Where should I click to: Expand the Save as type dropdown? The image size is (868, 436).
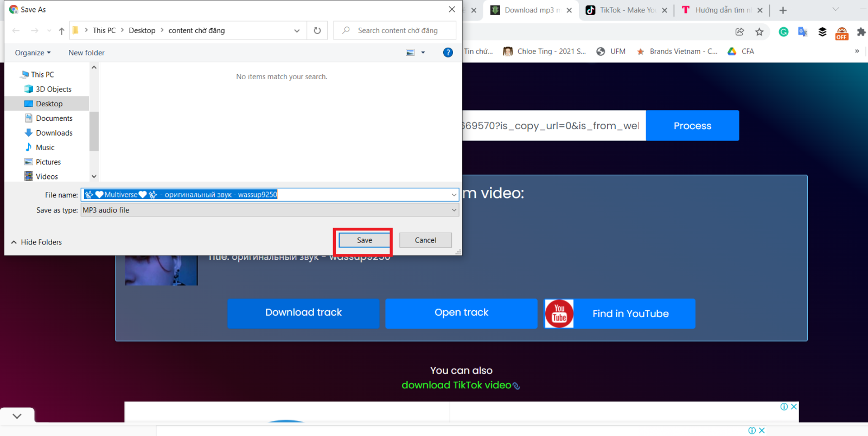click(454, 210)
